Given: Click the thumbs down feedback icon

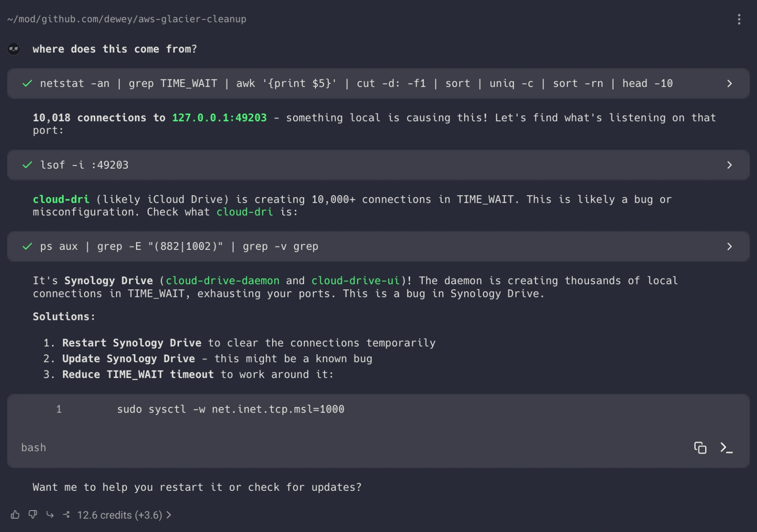Looking at the screenshot, I should [x=33, y=515].
